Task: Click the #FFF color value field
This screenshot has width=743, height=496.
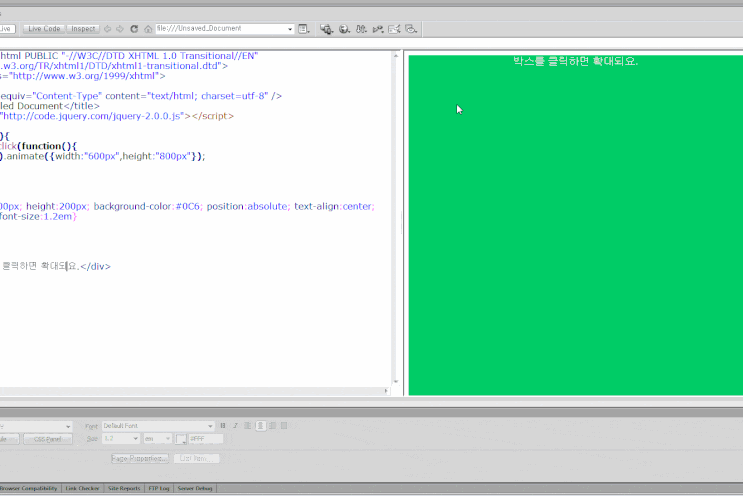Action: [206, 439]
